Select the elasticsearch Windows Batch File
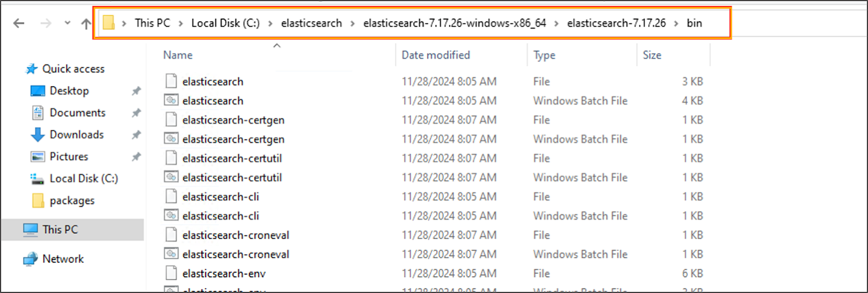Viewport: 868px width, 293px height. [x=213, y=101]
